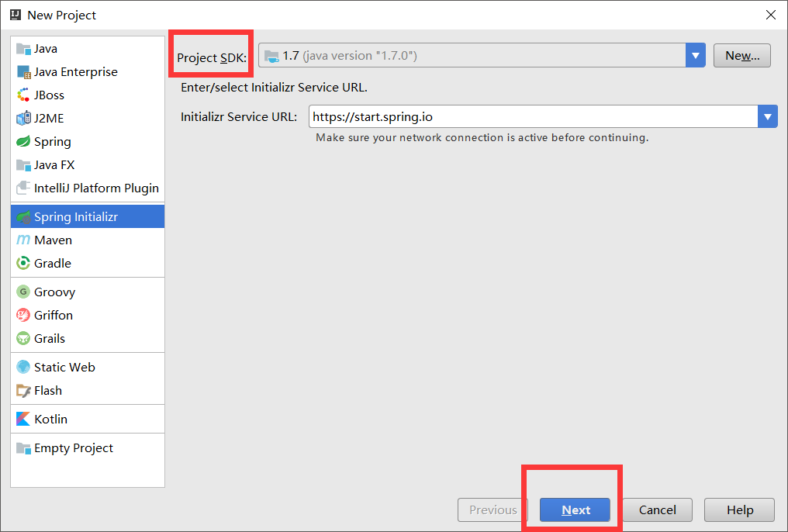
Task: Choose the Java project type
Action: pos(88,49)
